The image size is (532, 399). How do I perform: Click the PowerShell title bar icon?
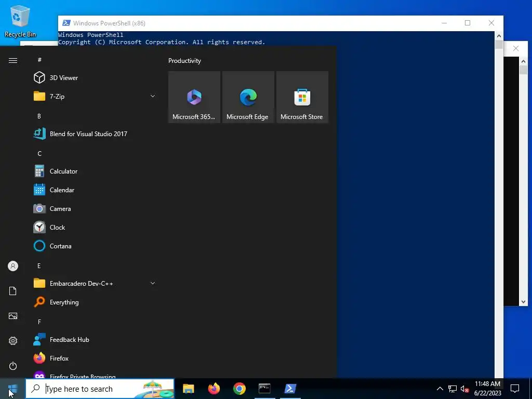(x=66, y=23)
